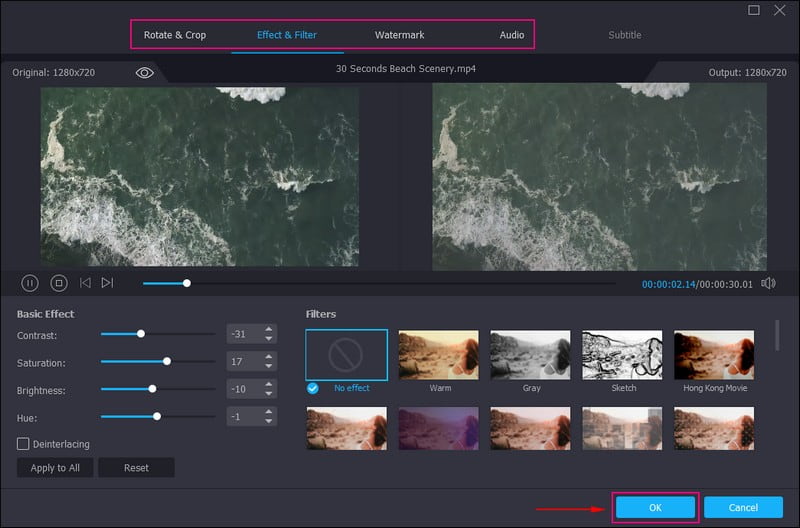Click the Hue slider handle
Screen dimensions: 800x528
157,416
